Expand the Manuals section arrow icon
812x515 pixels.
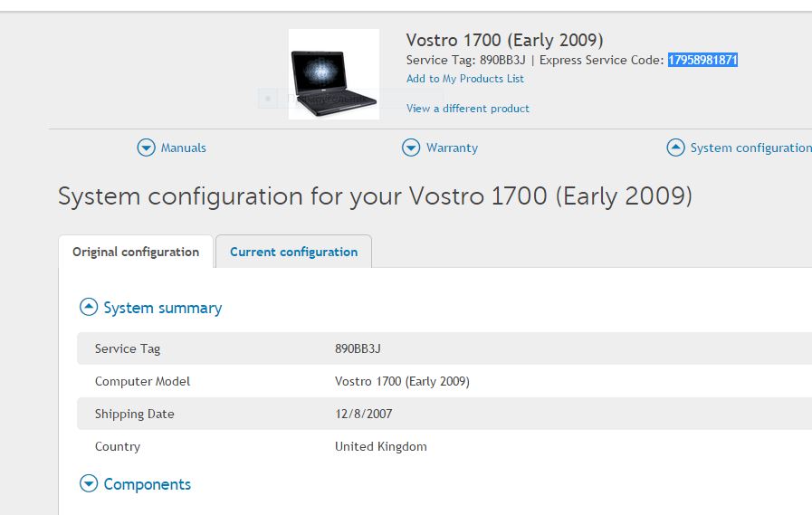146,148
